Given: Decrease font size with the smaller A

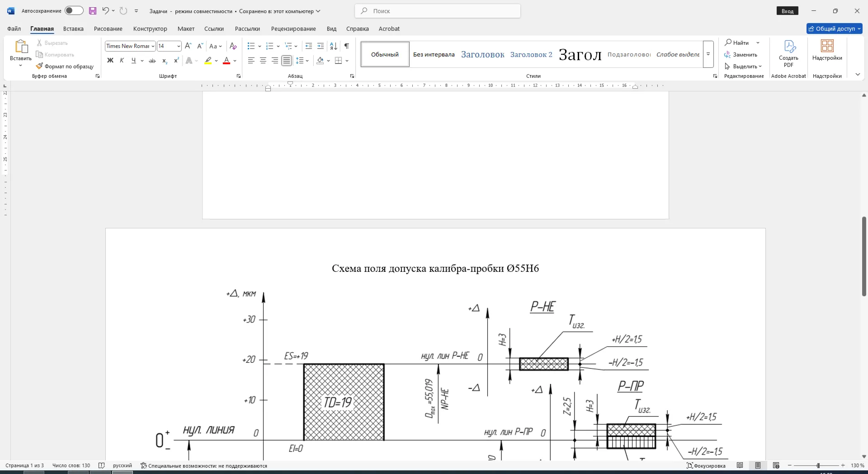Looking at the screenshot, I should point(200,46).
